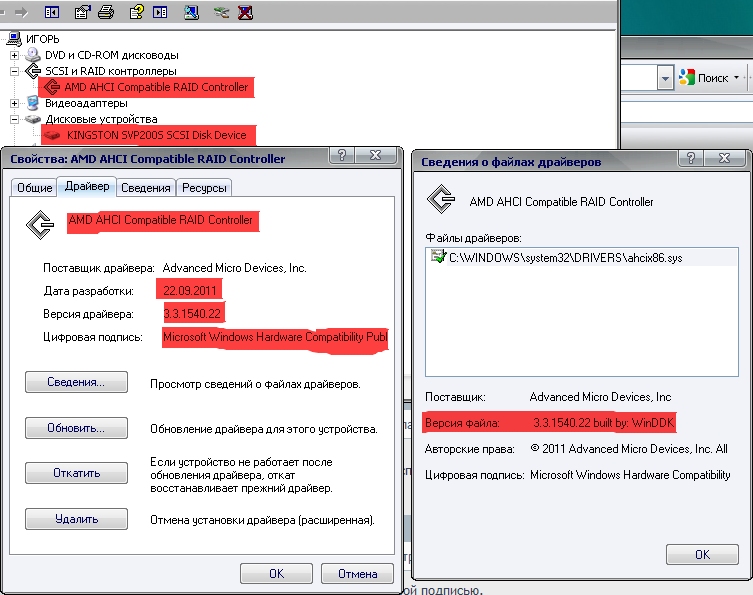The image size is (753, 595).
Task: Click the Uninstall device red X icon
Action: click(x=245, y=12)
